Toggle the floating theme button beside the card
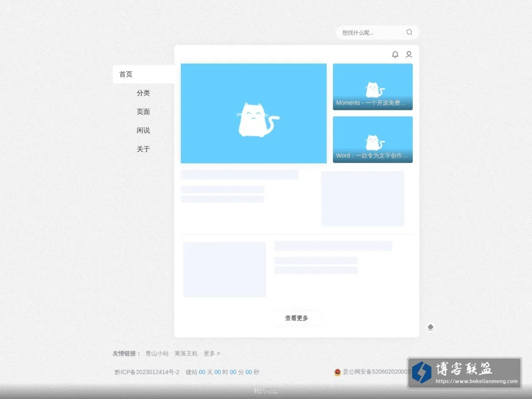Viewport: 532px width, 399px height. pos(430,327)
